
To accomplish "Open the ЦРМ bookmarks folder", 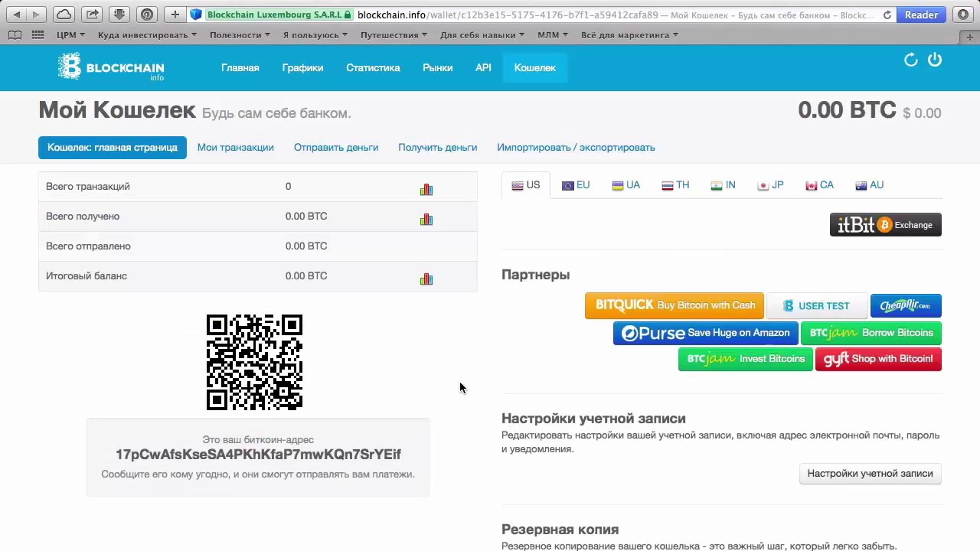I will (x=70, y=35).
